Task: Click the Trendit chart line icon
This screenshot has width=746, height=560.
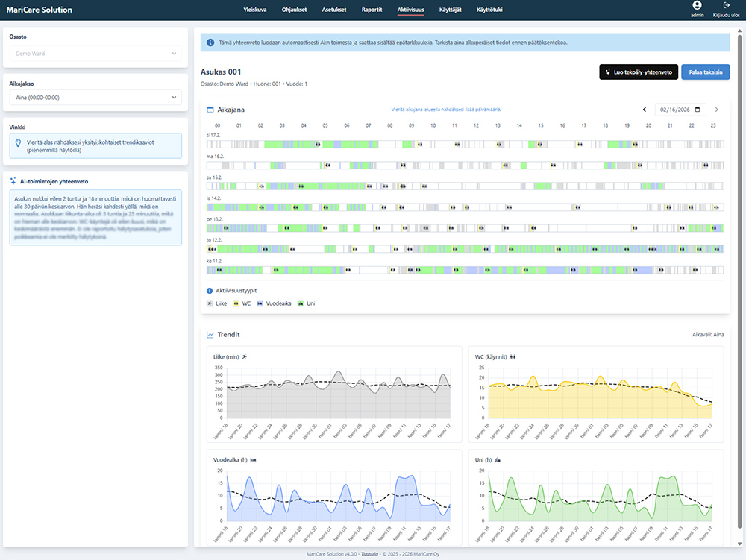Action: click(210, 335)
